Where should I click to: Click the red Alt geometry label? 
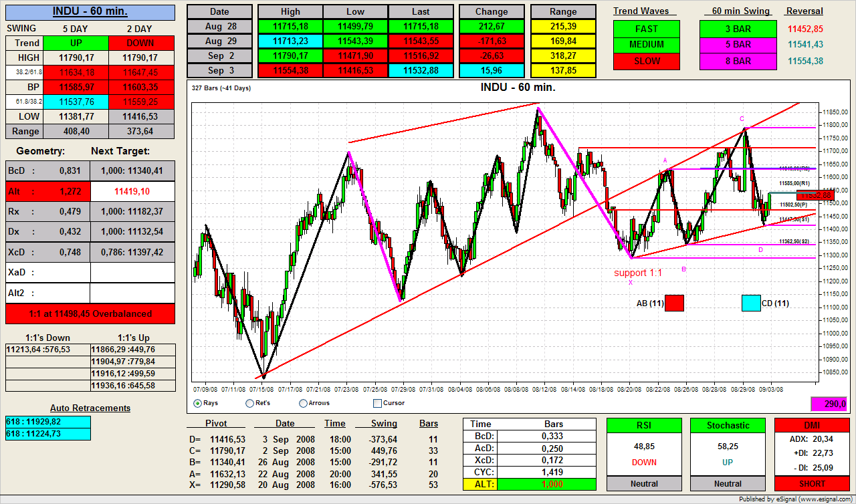coord(47,192)
